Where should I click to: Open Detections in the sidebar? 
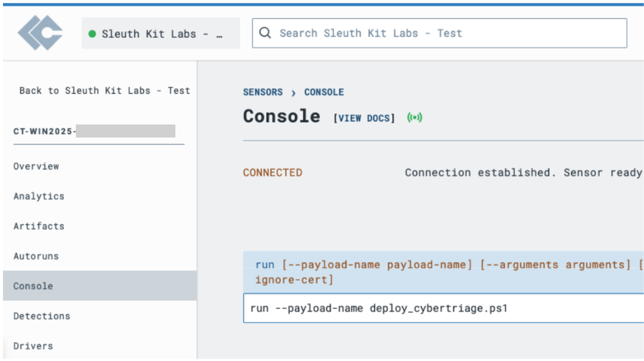[41, 316]
